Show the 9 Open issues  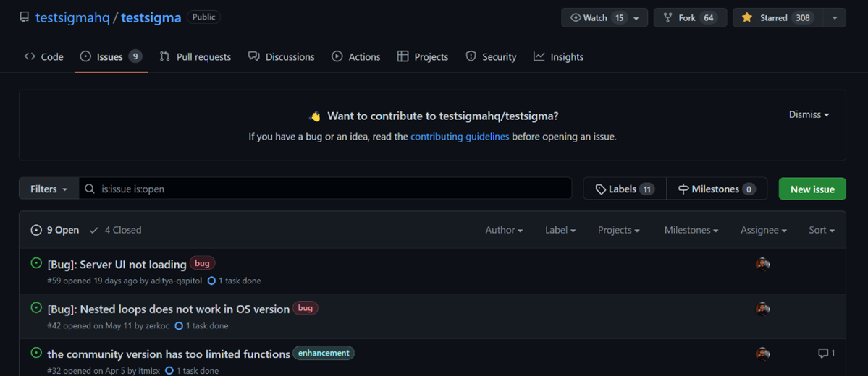pyautogui.click(x=55, y=230)
